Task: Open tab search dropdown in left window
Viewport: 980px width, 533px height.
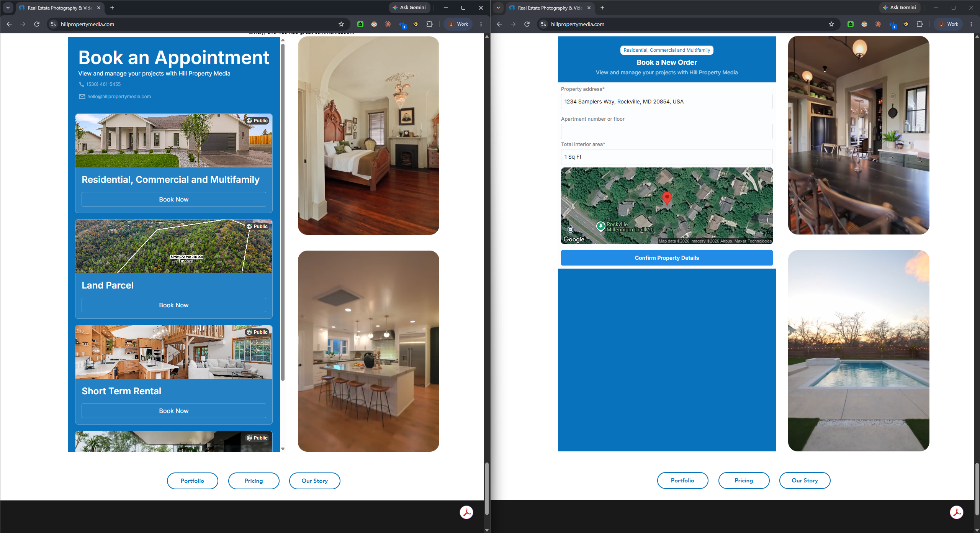Action: click(x=8, y=8)
